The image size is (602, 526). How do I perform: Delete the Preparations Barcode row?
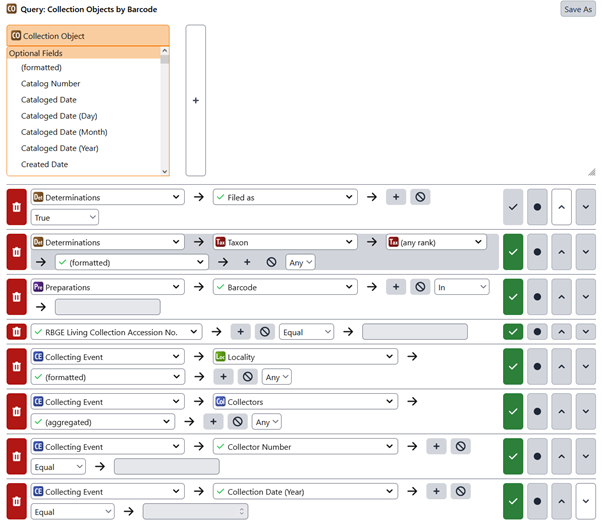17,297
